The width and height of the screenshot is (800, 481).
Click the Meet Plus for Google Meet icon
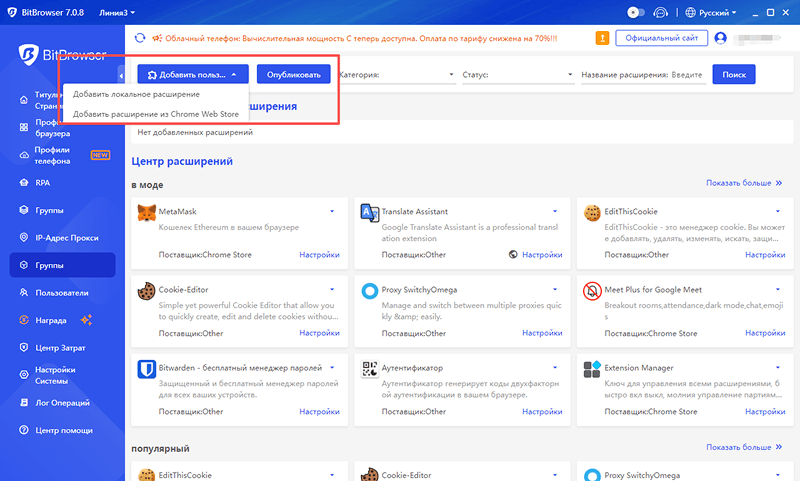(x=592, y=291)
